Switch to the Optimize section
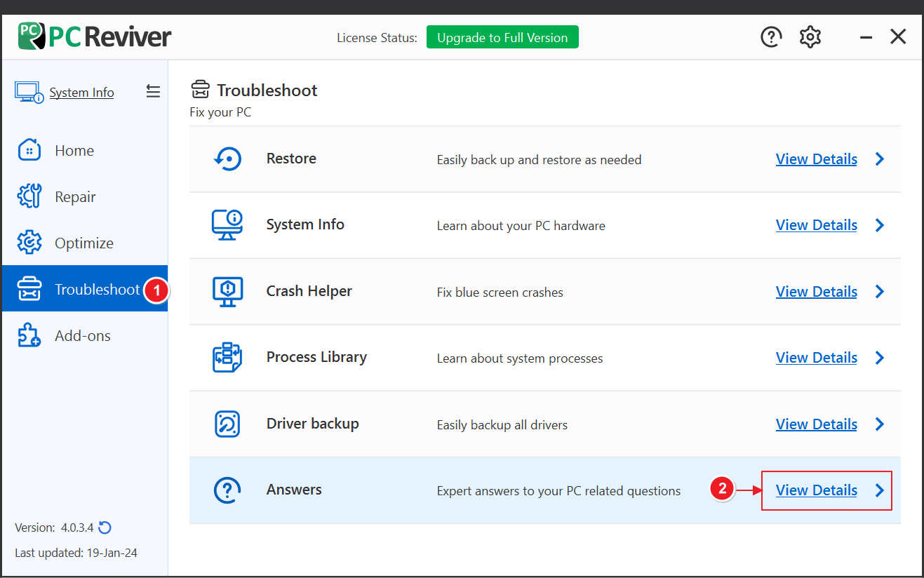Viewport: 924px width, 578px height. [84, 243]
